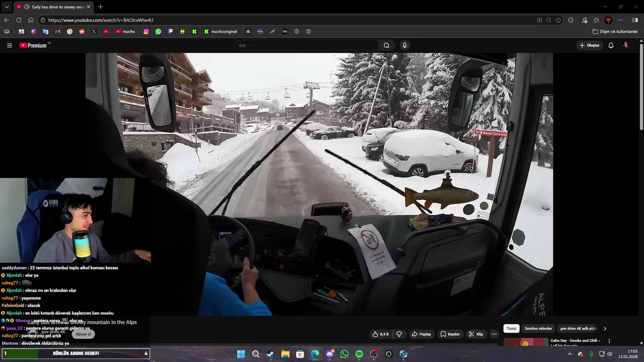Show hidden system tray icons chevron
644x362 pixels.
(x=570, y=354)
